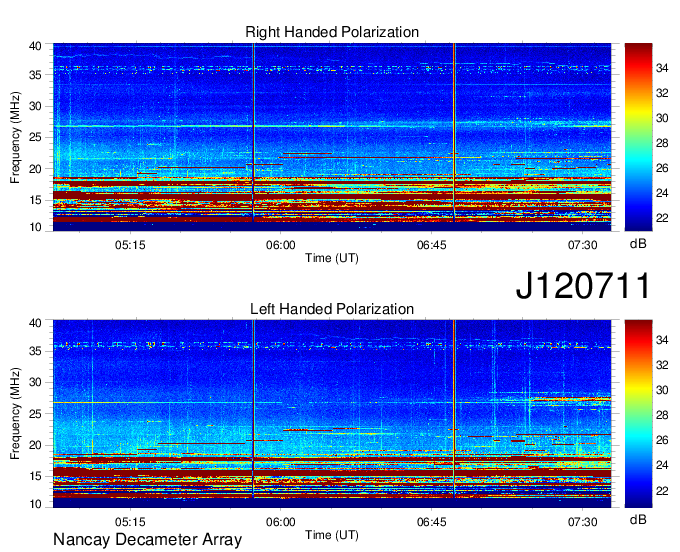Click the 07:30 tick label on bottom plot

[582, 522]
